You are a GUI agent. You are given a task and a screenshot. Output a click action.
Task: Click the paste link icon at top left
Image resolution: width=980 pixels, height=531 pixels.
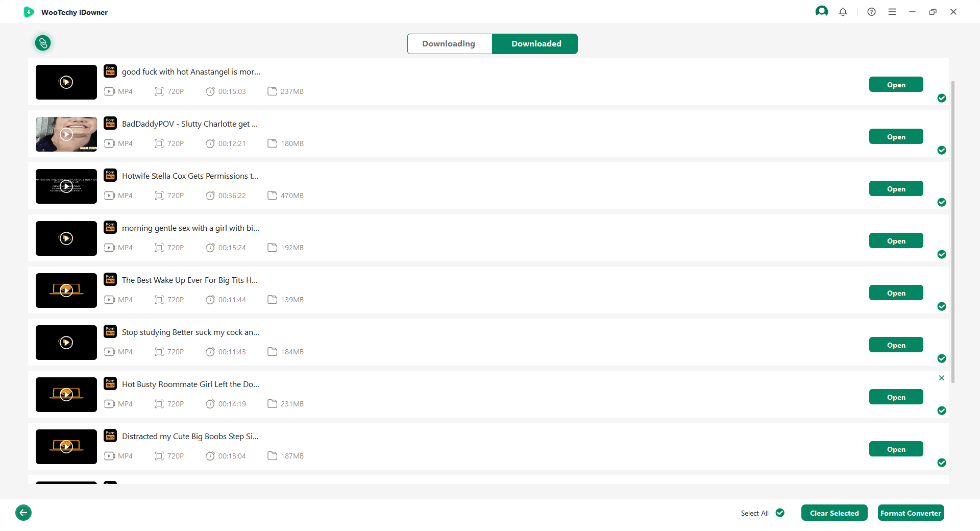[x=43, y=43]
